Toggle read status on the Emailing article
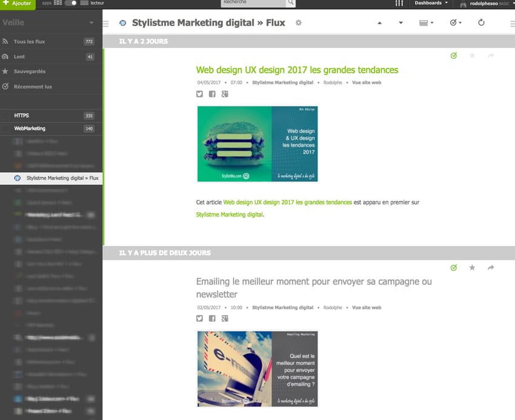This screenshot has height=420, width=515. [x=454, y=267]
